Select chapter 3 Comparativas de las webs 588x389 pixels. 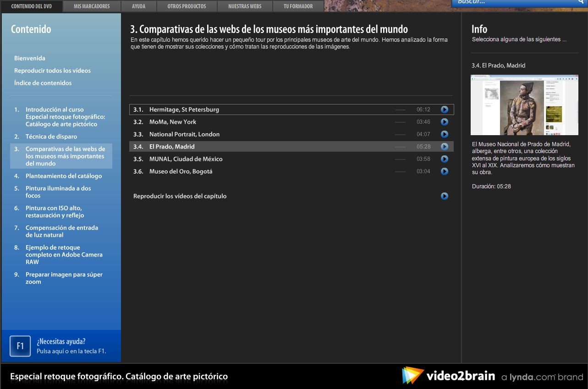point(61,156)
